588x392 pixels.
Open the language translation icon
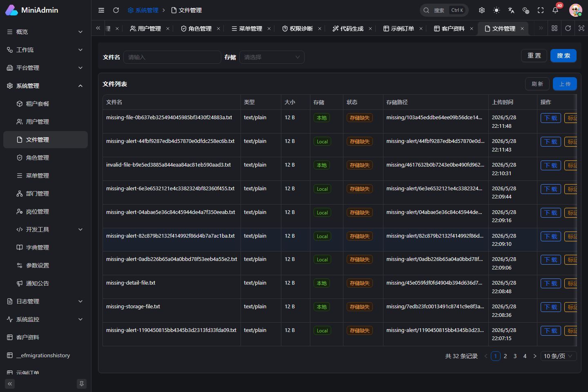click(511, 10)
